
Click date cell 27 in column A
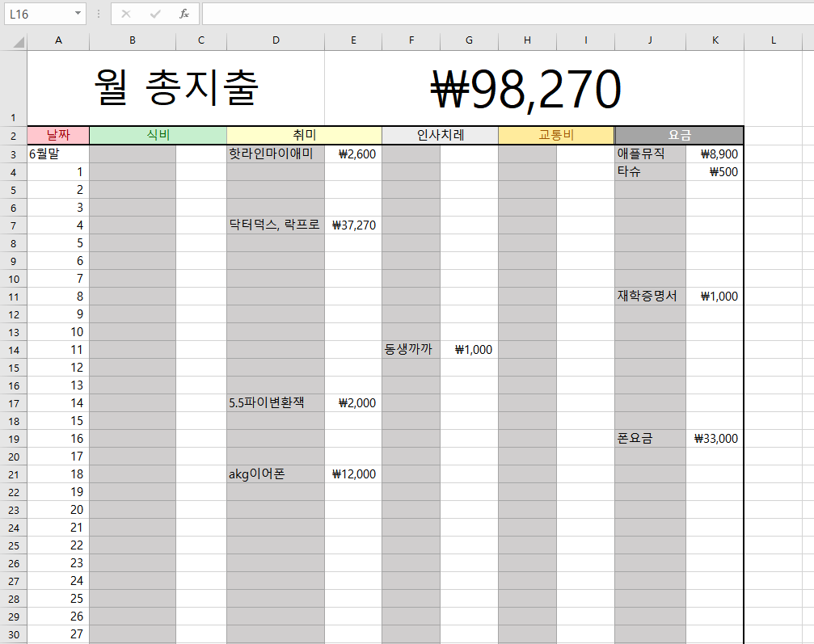point(58,634)
